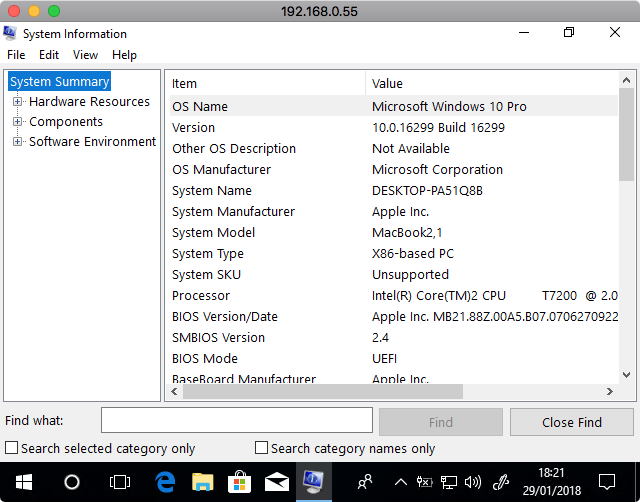Open the File menu
The image size is (640, 502).
click(x=16, y=55)
